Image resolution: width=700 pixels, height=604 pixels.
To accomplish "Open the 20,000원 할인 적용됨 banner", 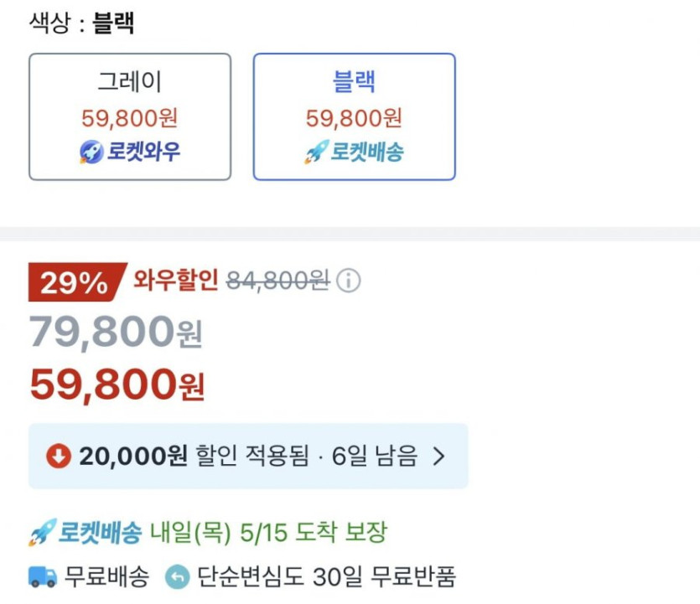I will tap(248, 457).
